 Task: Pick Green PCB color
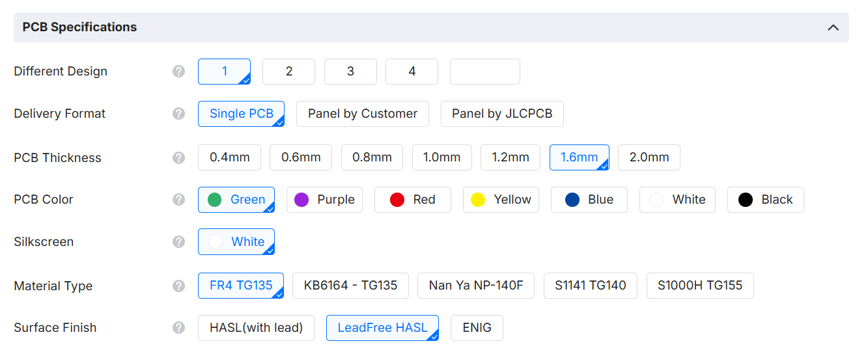tap(236, 200)
